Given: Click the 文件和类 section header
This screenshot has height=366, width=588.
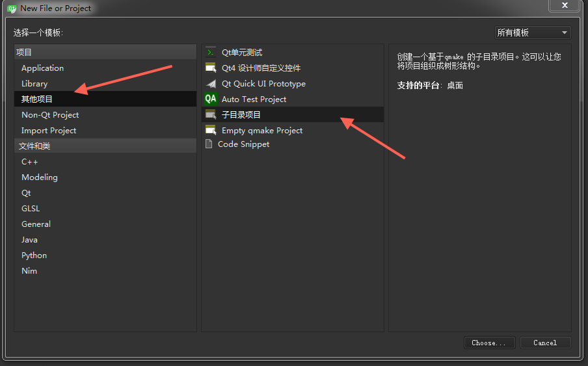Looking at the screenshot, I should [x=105, y=146].
